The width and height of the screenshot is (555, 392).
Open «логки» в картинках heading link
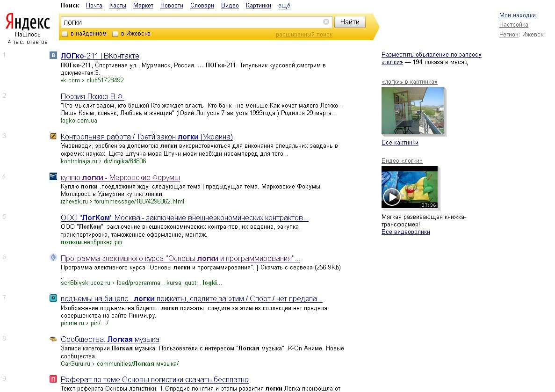(410, 82)
